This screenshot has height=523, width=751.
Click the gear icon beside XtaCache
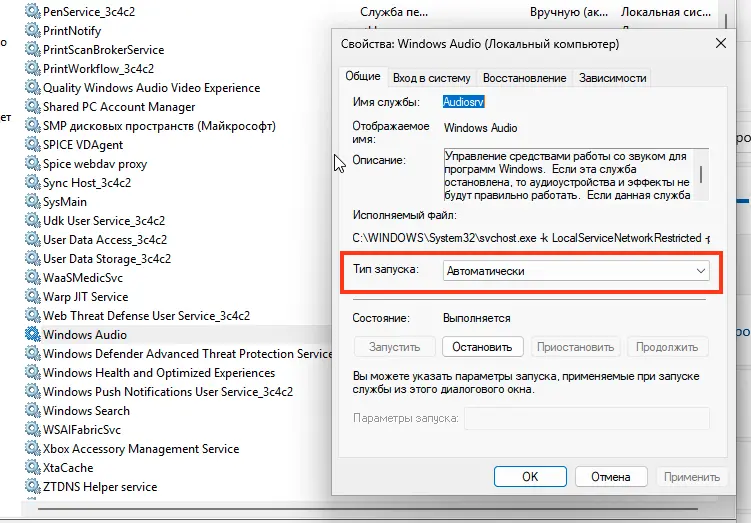[33, 467]
